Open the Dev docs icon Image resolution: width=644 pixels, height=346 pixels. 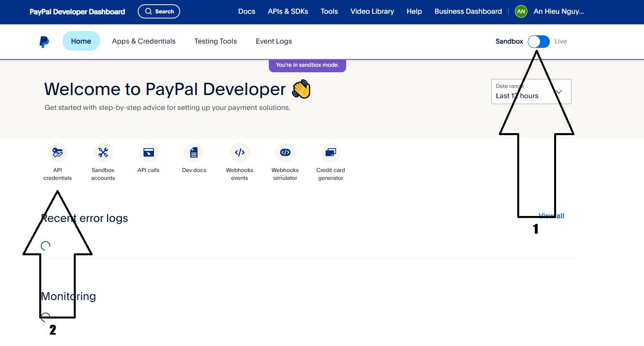[194, 152]
